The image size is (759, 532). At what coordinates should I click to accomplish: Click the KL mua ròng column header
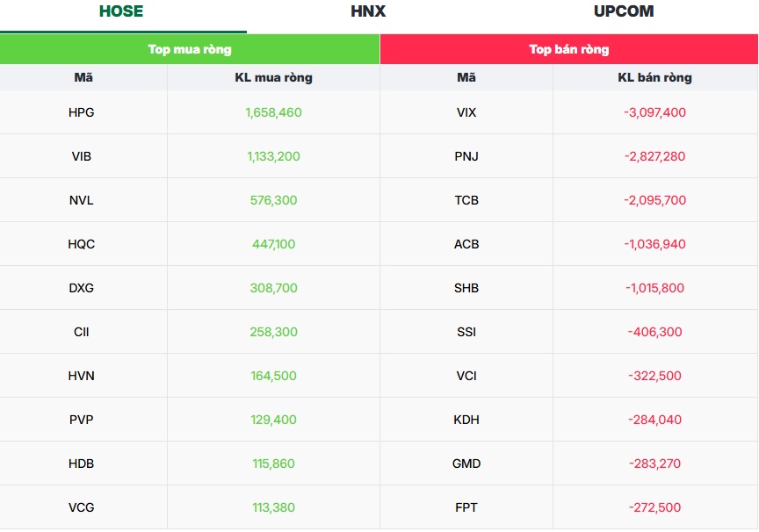(273, 77)
